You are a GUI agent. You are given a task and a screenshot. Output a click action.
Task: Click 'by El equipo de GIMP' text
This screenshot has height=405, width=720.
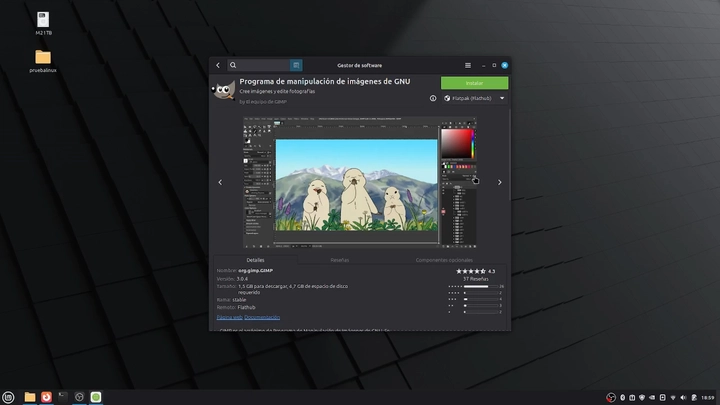263,102
